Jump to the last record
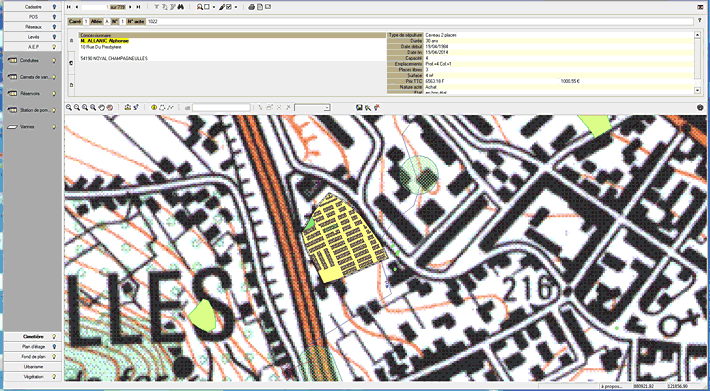 pos(138,7)
